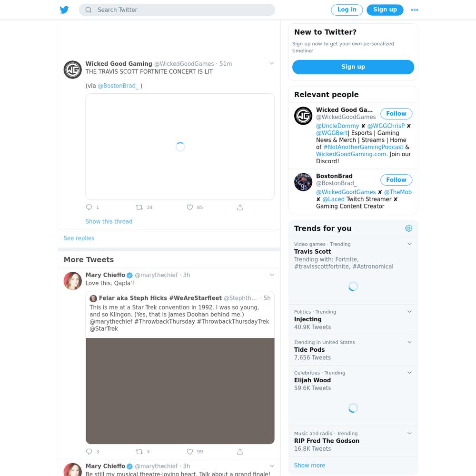Screen dimensions: 476x476
Task: Select the Injecting politics trend
Action: click(x=353, y=319)
